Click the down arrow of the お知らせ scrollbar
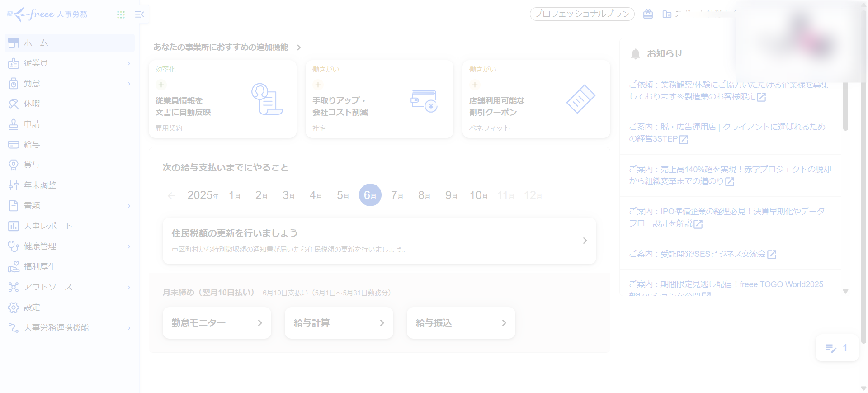Image resolution: width=868 pixels, height=393 pixels. pyautogui.click(x=845, y=291)
